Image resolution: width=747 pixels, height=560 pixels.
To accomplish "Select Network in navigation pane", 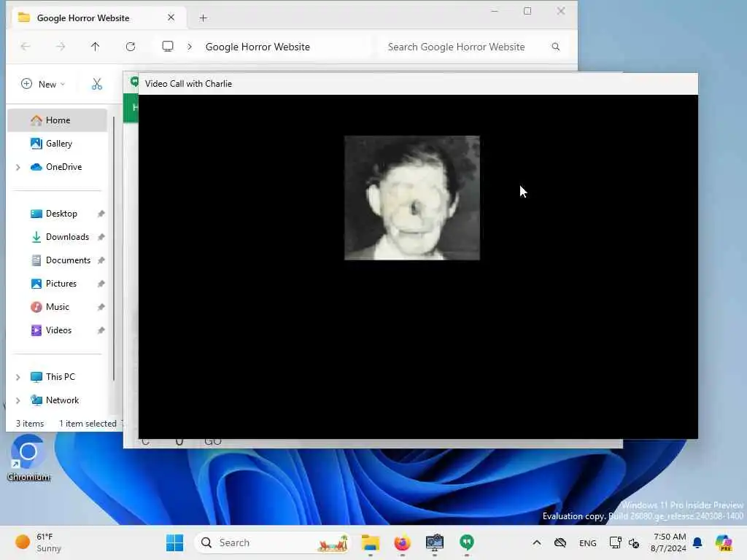I will click(x=62, y=400).
